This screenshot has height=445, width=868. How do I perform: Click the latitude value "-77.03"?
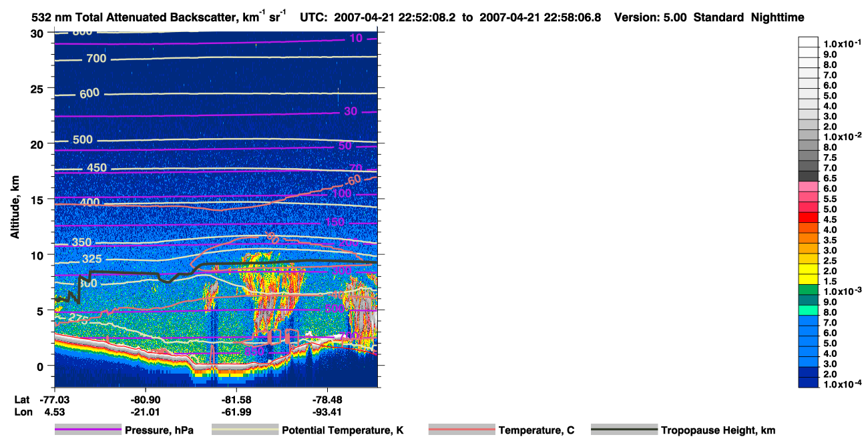tap(54, 399)
